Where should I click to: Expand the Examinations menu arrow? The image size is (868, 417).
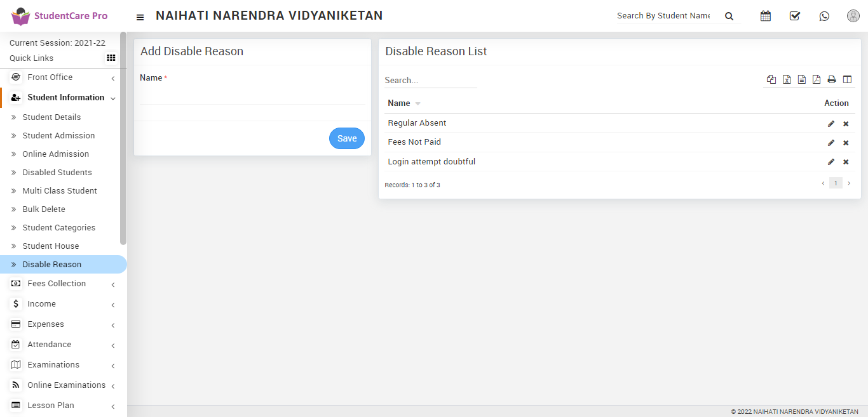pos(112,366)
